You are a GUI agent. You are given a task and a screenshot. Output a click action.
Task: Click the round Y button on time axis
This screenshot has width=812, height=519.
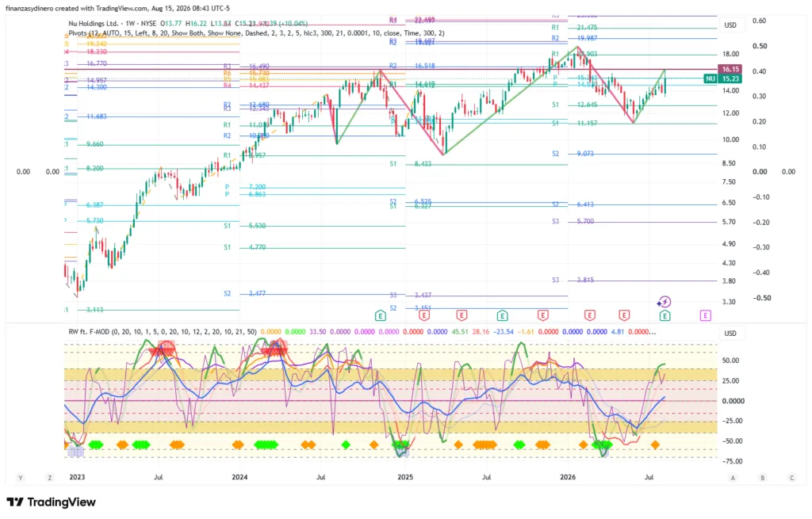coord(20,478)
